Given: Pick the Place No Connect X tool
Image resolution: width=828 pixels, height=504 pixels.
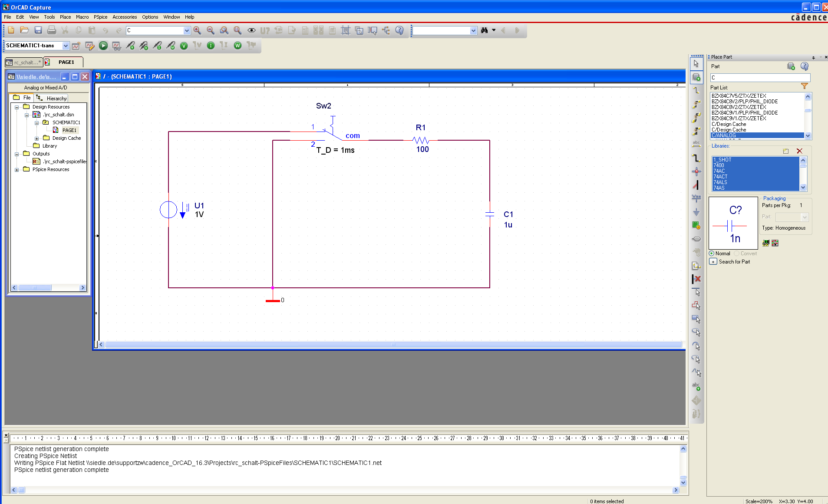Looking at the screenshot, I should pos(696,279).
